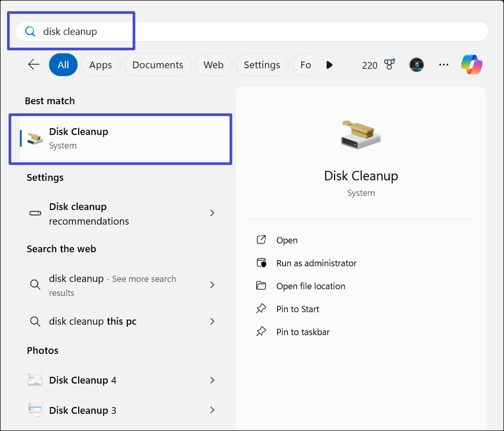Click Open file location
This screenshot has width=504, height=431.
[310, 286]
